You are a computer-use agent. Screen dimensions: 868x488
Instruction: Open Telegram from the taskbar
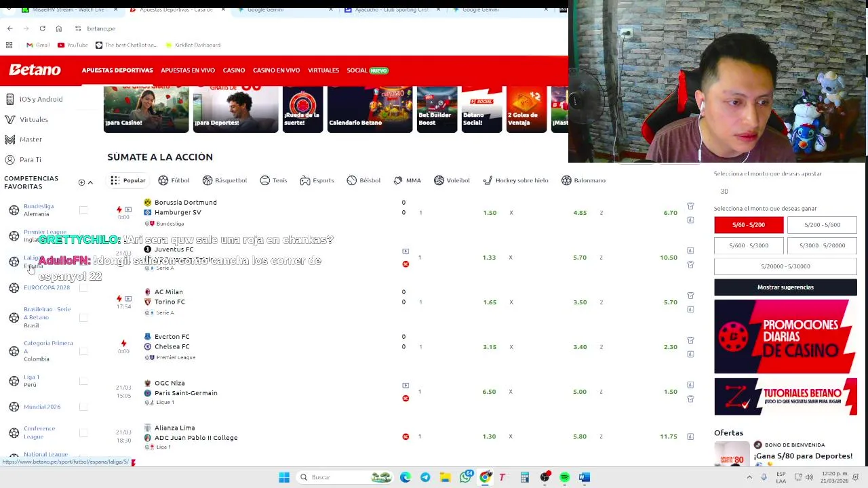coord(425,477)
